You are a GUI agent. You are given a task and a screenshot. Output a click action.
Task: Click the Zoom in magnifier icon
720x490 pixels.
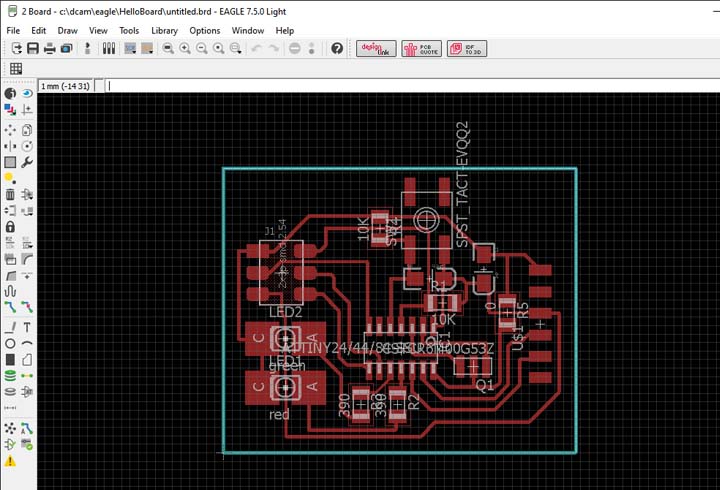coord(185,48)
